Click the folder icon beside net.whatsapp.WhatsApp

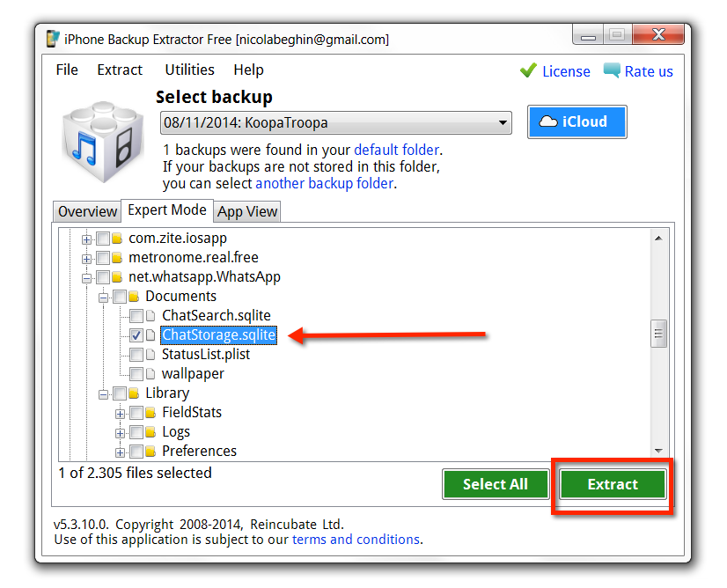[x=117, y=277]
